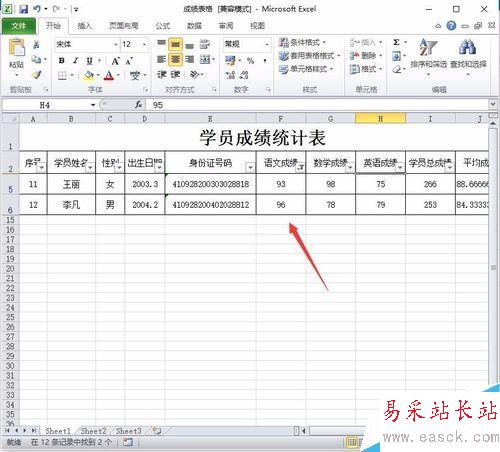Switch to the Insert ribbon tab
The image size is (500, 452).
pos(84,26)
